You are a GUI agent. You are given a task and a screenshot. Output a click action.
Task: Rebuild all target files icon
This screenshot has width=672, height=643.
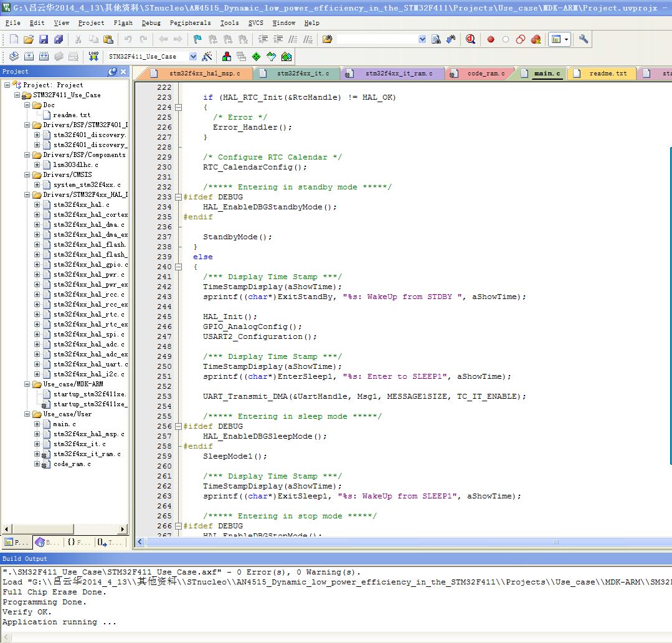(x=44, y=56)
